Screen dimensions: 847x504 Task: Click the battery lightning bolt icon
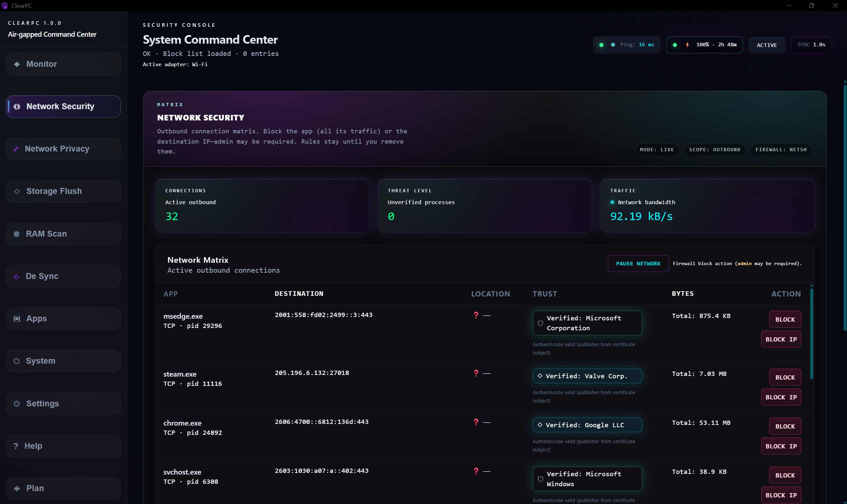point(687,45)
